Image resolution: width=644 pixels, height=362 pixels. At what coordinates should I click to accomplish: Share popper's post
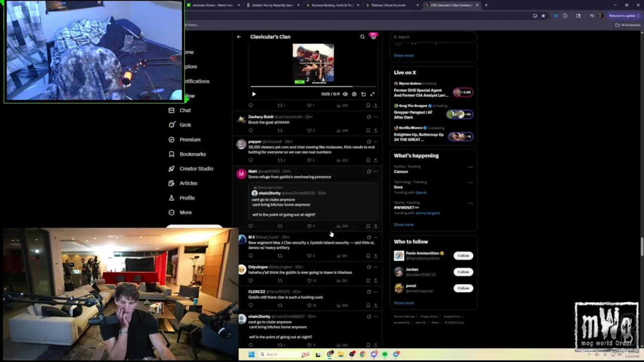pos(375,160)
